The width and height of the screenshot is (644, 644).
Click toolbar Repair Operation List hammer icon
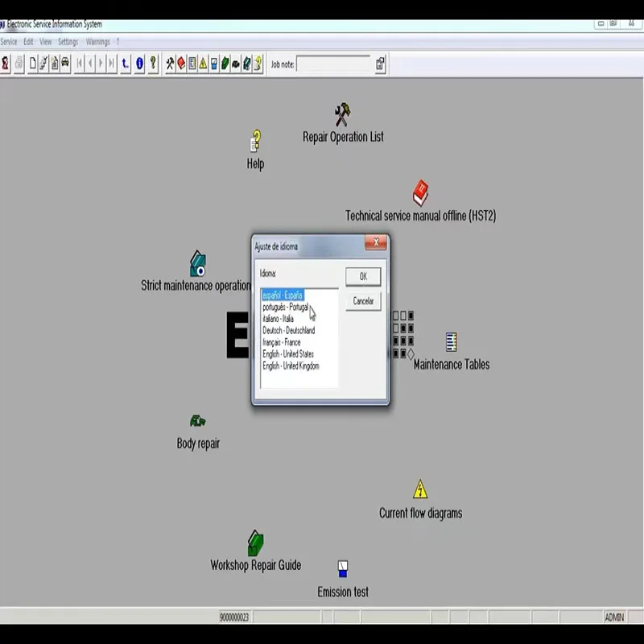click(170, 64)
